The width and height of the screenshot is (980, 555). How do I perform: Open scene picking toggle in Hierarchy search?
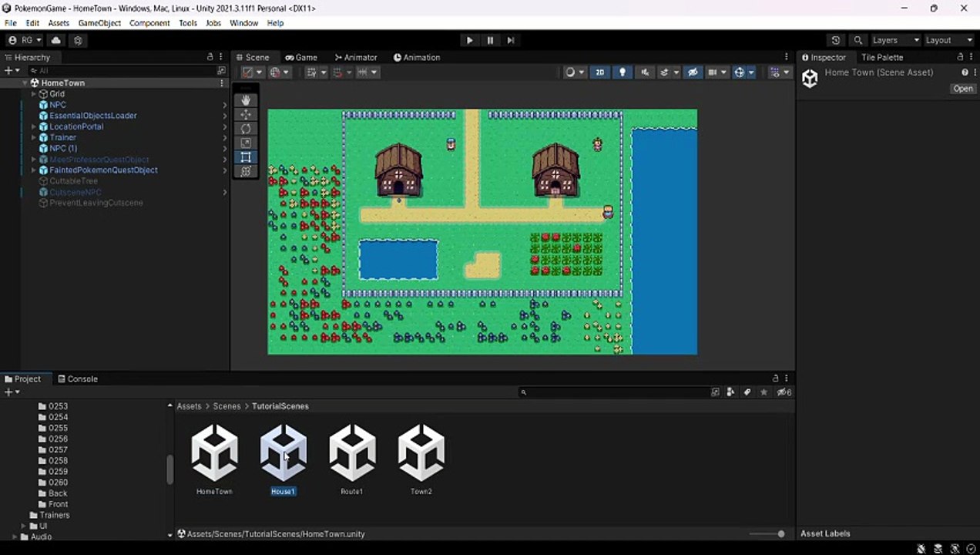[221, 71]
